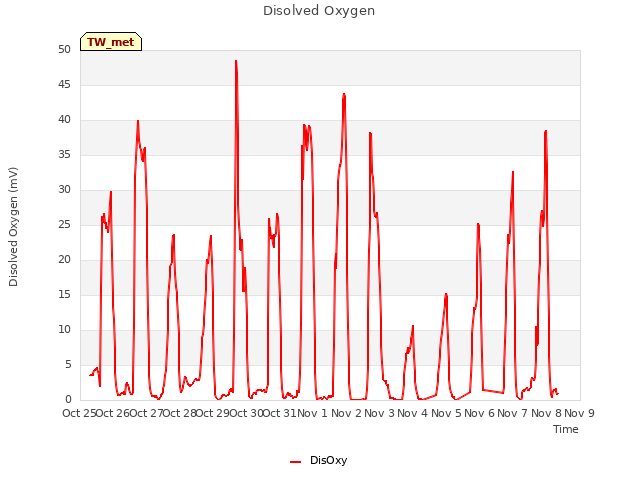This screenshot has height=480, width=640.
Task: Click the Time axis label
Action: point(566,429)
